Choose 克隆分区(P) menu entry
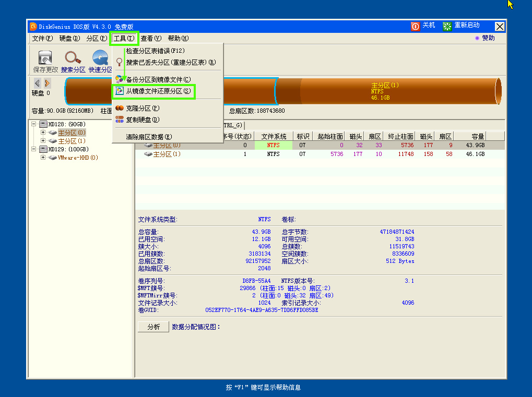This screenshot has height=397, width=532. click(168, 108)
